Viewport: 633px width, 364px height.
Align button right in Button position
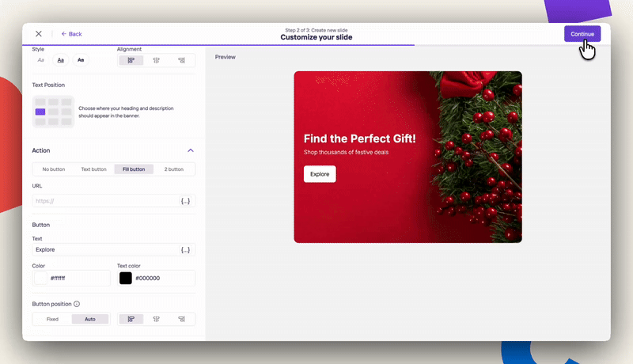pos(182,319)
